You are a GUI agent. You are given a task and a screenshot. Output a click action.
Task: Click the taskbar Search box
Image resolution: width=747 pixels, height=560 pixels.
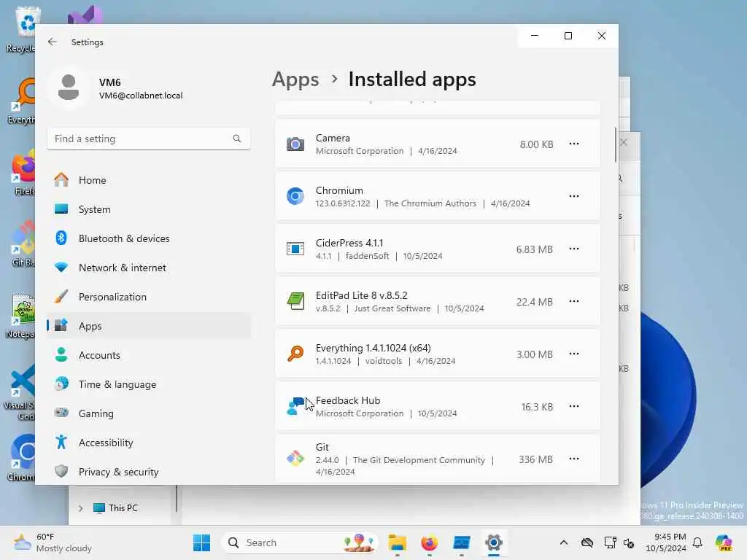[x=299, y=542]
